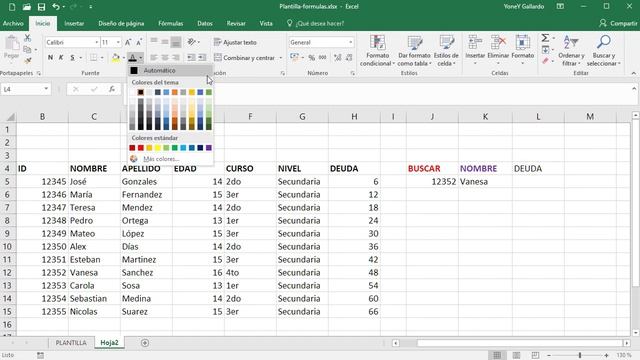Click the insert function fx icon
The height and width of the screenshot is (360, 640).
(x=112, y=89)
